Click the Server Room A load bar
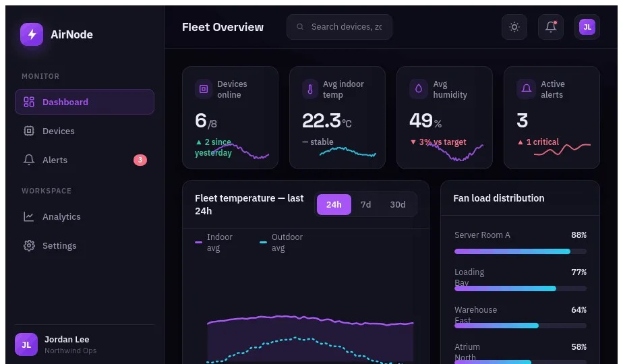This screenshot has height=364, width=623. (x=520, y=251)
